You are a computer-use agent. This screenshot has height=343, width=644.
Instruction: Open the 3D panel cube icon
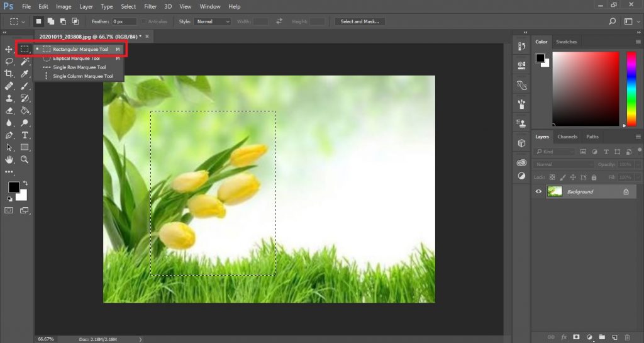coord(521,143)
